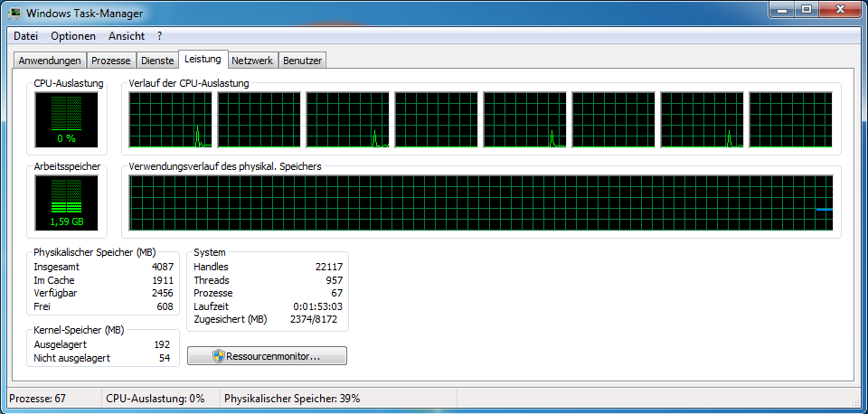Switch to the Prozesse tab

pyautogui.click(x=111, y=61)
